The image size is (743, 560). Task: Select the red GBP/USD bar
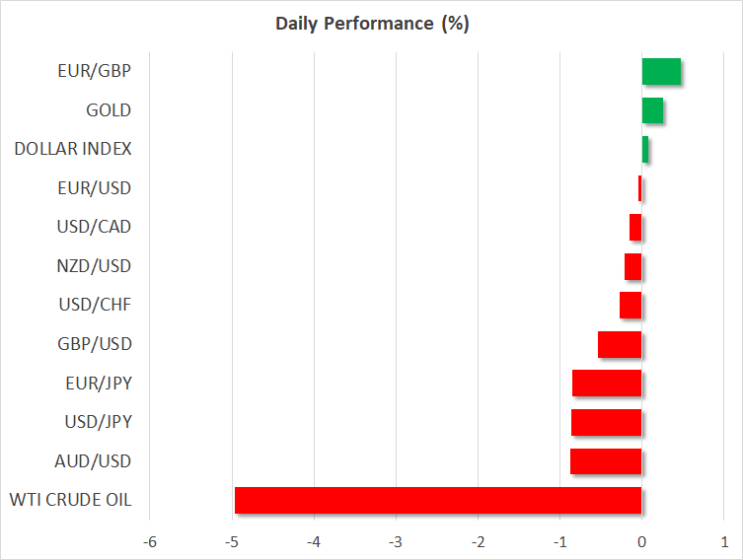pyautogui.click(x=620, y=344)
